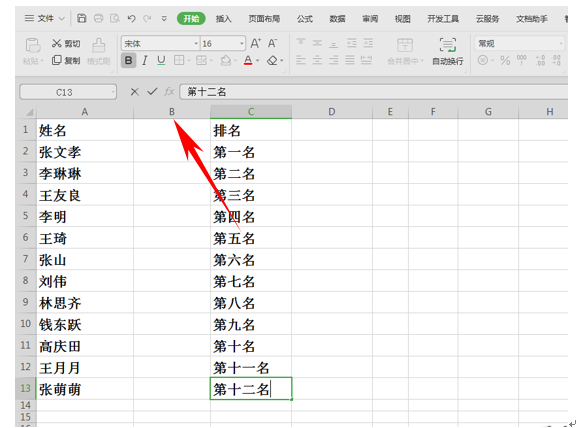Redo the last action

[147, 18]
